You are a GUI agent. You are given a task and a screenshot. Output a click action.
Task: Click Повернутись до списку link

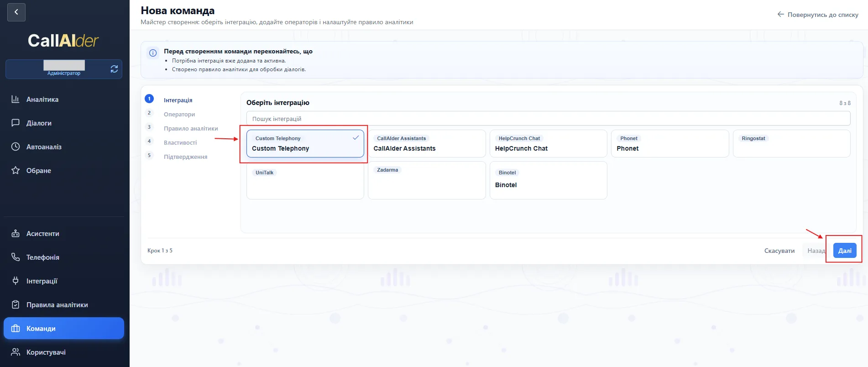point(818,15)
